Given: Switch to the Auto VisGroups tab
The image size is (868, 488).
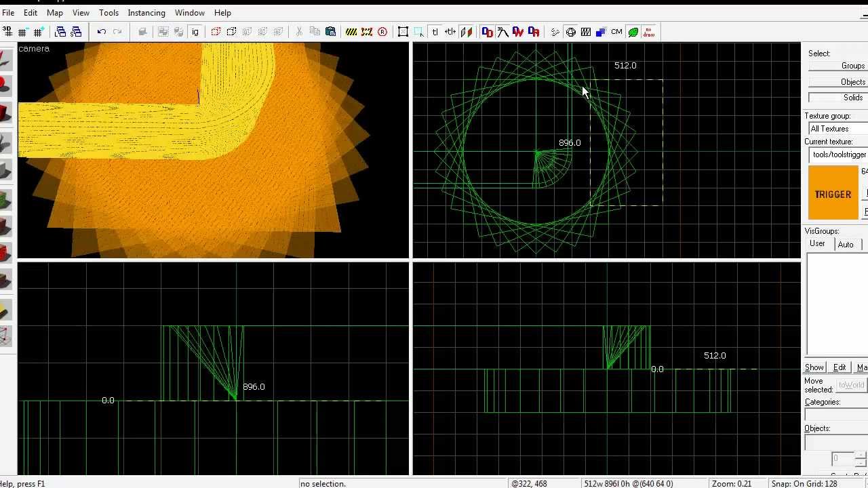Looking at the screenshot, I should pyautogui.click(x=846, y=245).
